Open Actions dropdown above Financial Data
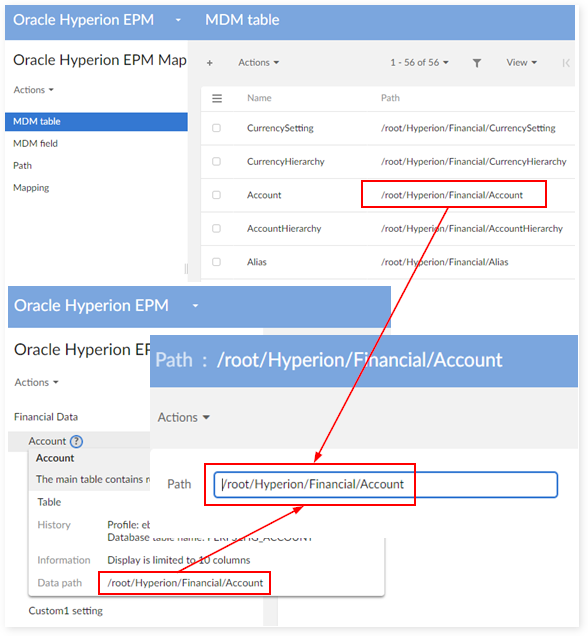The height and width of the screenshot is (636, 588). [36, 382]
